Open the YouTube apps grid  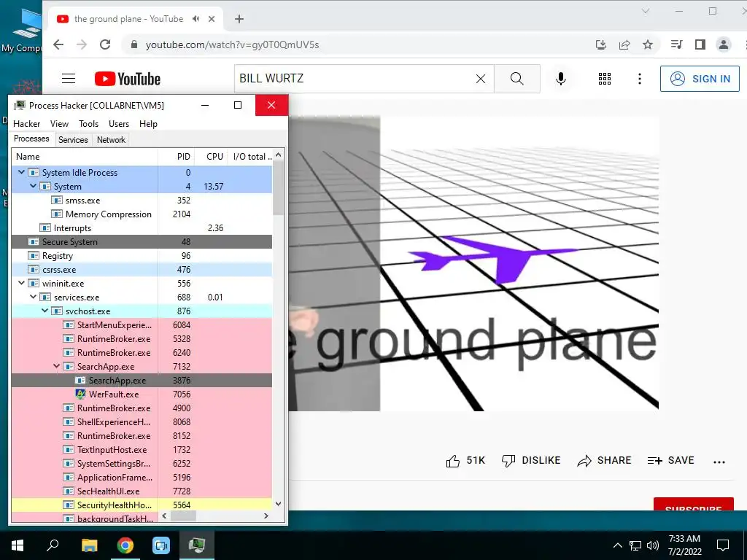coord(605,79)
